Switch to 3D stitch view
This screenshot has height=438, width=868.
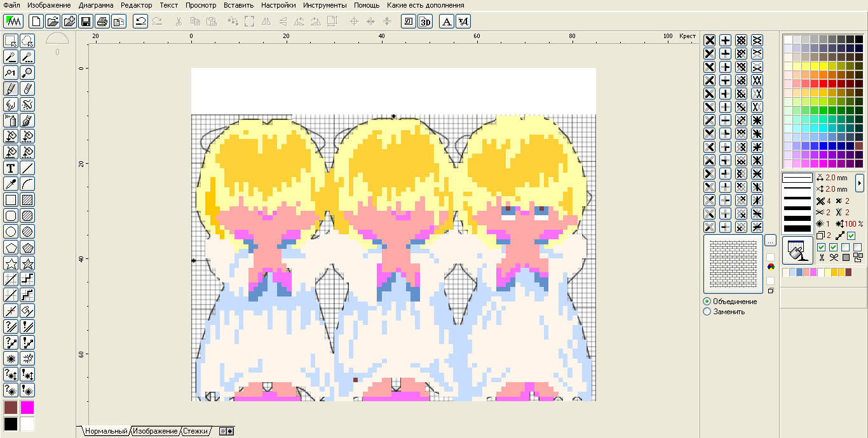[425, 21]
